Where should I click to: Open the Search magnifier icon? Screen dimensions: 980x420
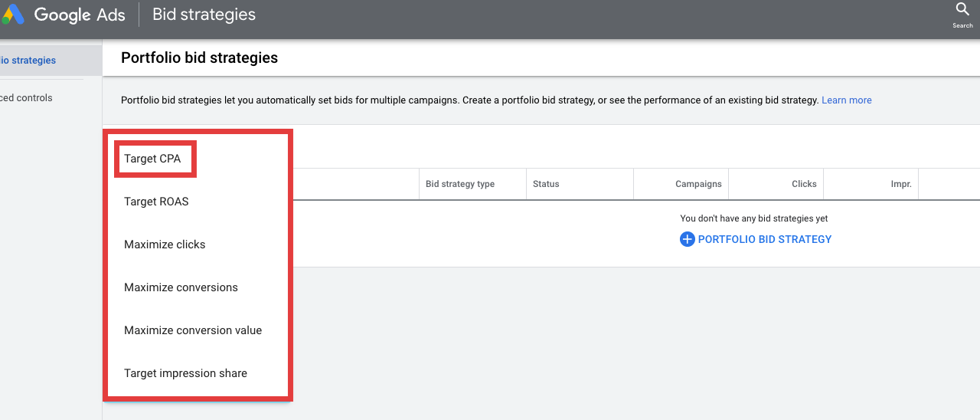pos(962,9)
